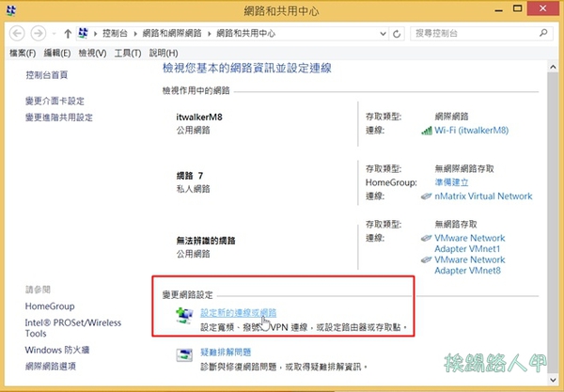Expand breadcrumb arrow after 網路和網際網路
The image size is (564, 392).
(209, 34)
